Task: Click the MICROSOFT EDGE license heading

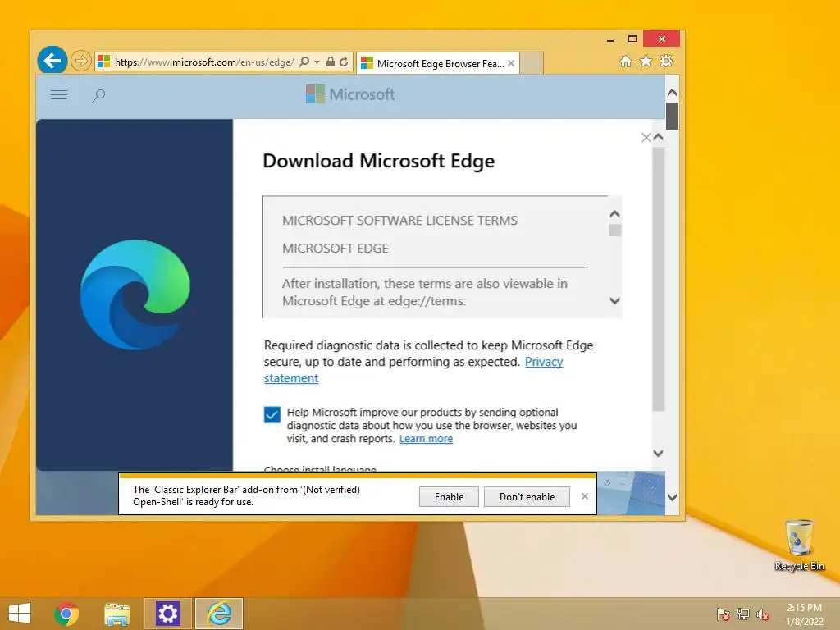Action: tap(336, 248)
